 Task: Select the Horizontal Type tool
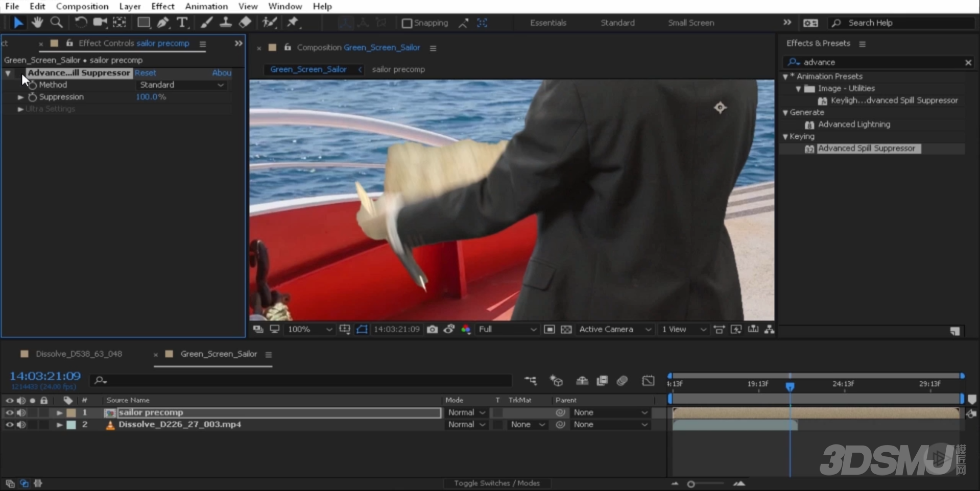[182, 22]
